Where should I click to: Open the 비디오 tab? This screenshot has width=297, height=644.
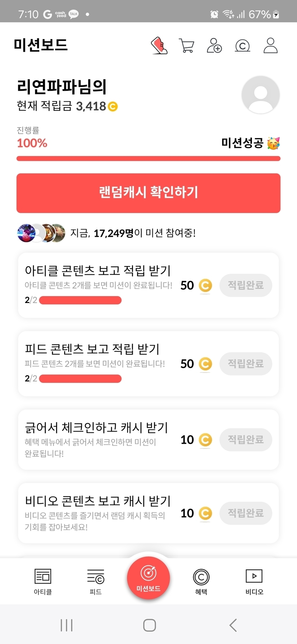(254, 581)
